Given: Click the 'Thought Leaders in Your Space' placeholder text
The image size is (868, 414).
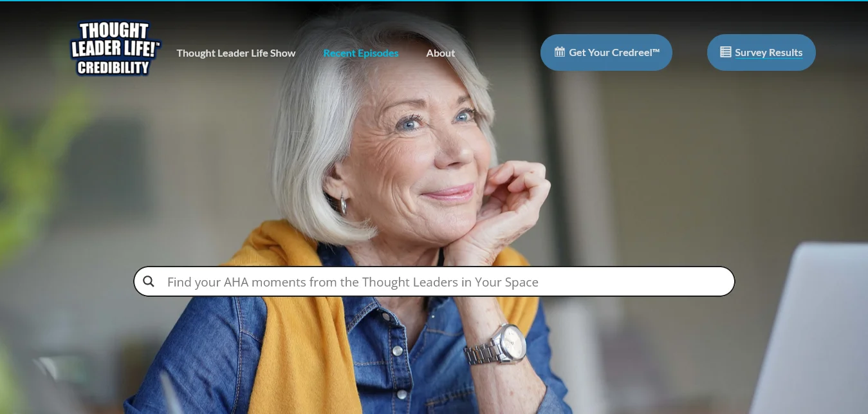Looking at the screenshot, I should tap(450, 282).
